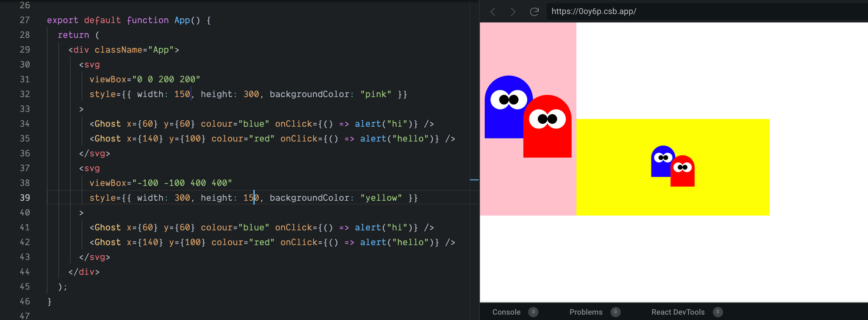Image resolution: width=868 pixels, height=320 pixels.
Task: Reload the preview with refresh icon
Action: pyautogui.click(x=534, y=12)
